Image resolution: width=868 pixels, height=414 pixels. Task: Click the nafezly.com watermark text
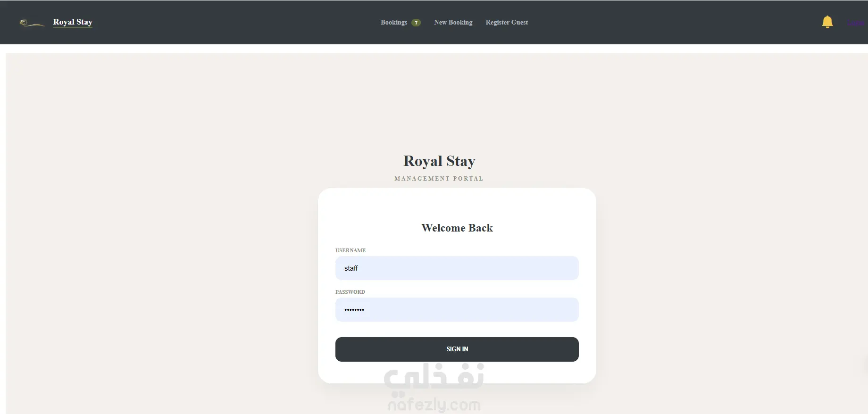[x=434, y=405]
